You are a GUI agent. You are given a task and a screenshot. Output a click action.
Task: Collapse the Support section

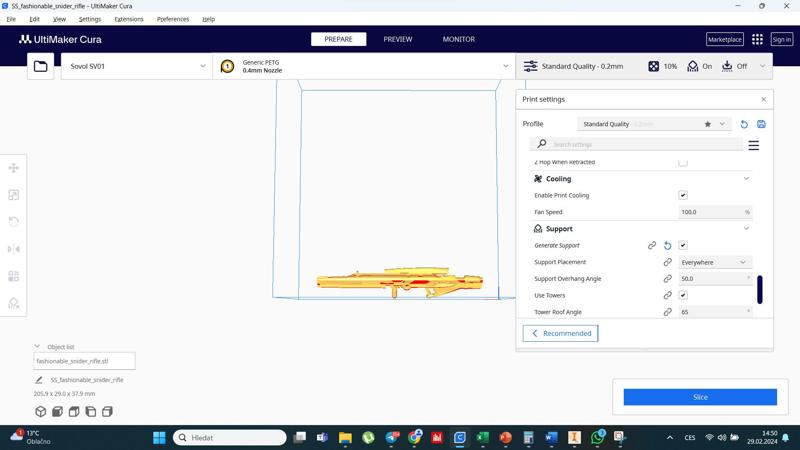click(746, 229)
